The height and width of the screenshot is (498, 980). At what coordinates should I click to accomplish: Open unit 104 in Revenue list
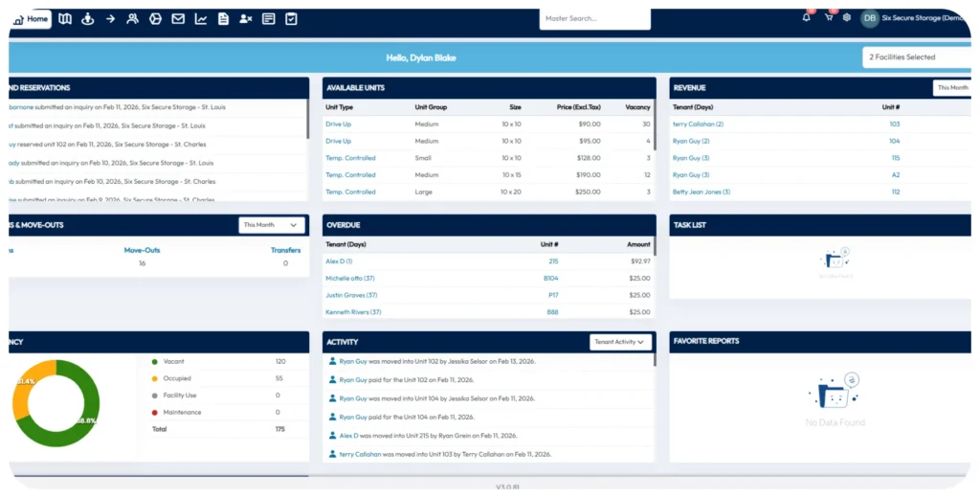coord(895,141)
